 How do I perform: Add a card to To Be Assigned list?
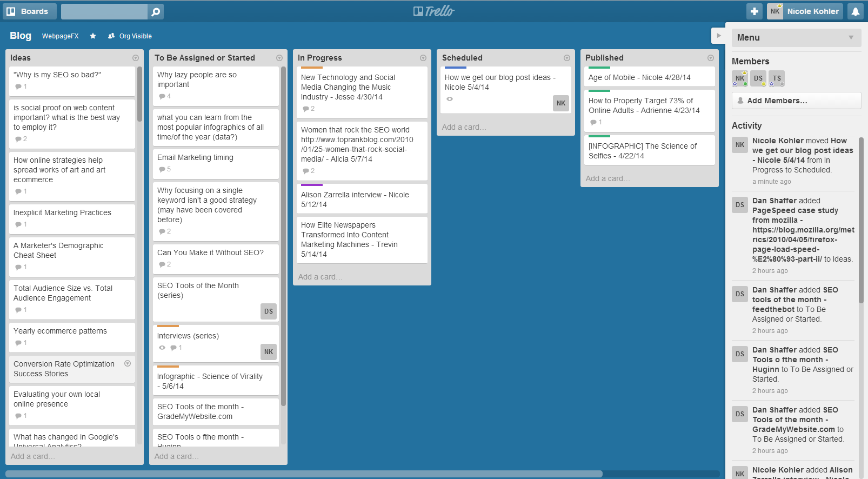point(177,456)
